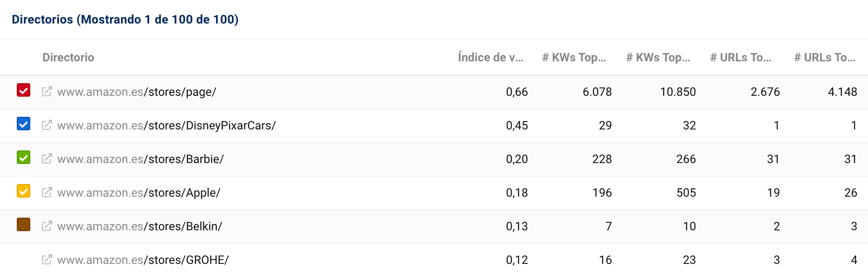Sort by the first KWs Top column header

point(574,58)
